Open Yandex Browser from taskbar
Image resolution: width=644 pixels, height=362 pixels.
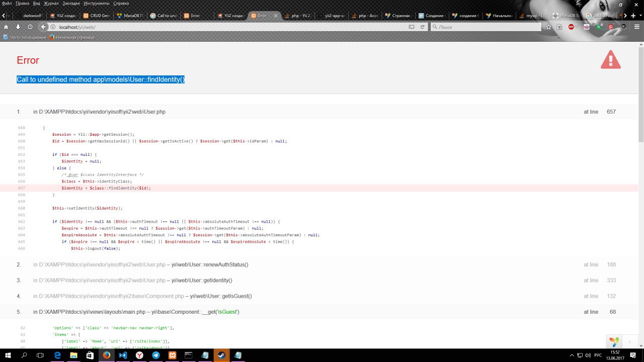coord(139,355)
